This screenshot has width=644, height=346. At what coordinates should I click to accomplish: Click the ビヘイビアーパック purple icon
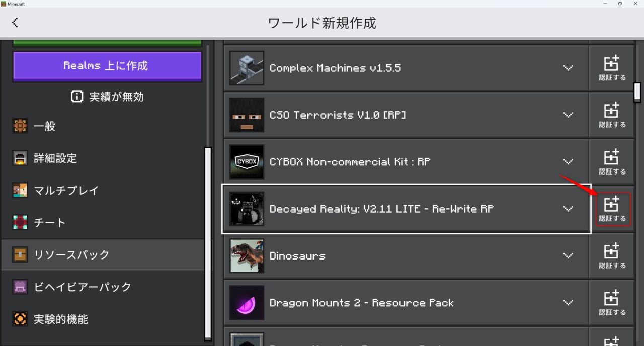pos(20,287)
